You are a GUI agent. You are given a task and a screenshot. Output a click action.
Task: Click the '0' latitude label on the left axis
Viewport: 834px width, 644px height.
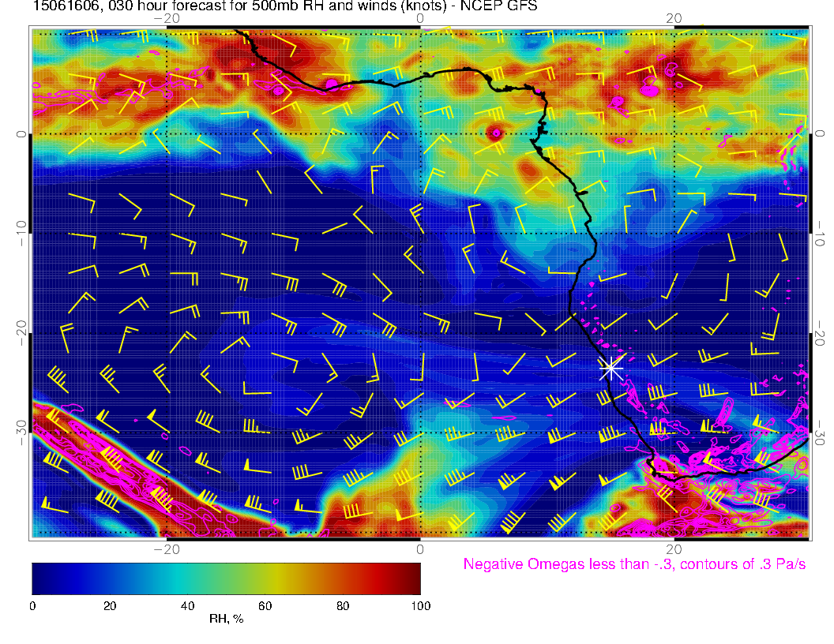(x=21, y=134)
